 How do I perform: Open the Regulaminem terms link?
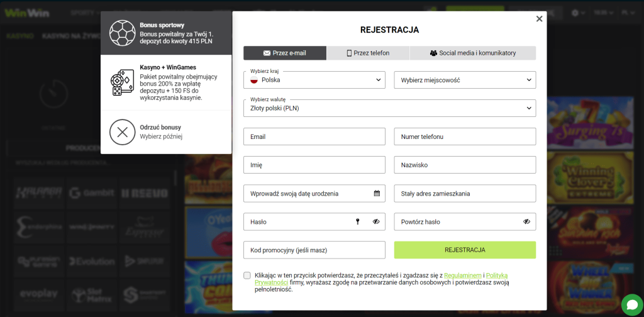[x=462, y=275]
